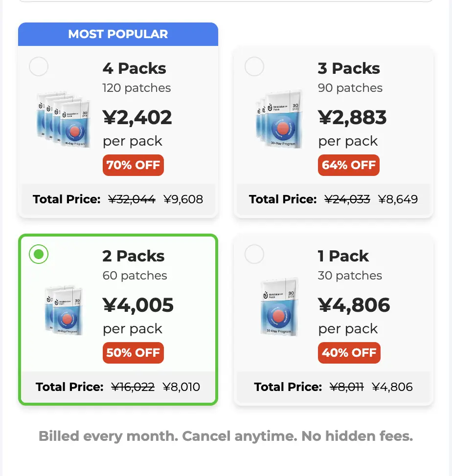
Task: Click the 3 Packs product image
Action: coord(279,120)
